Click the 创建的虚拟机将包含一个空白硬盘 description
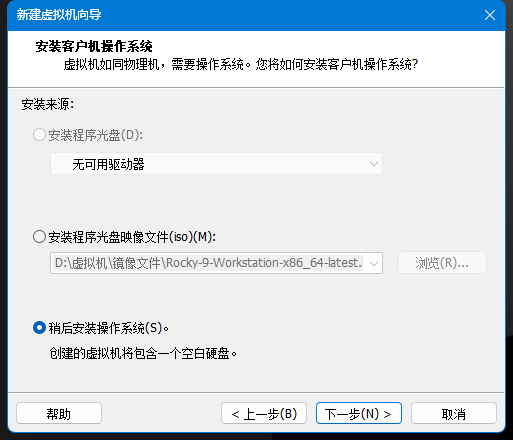513x440 pixels. tap(143, 353)
